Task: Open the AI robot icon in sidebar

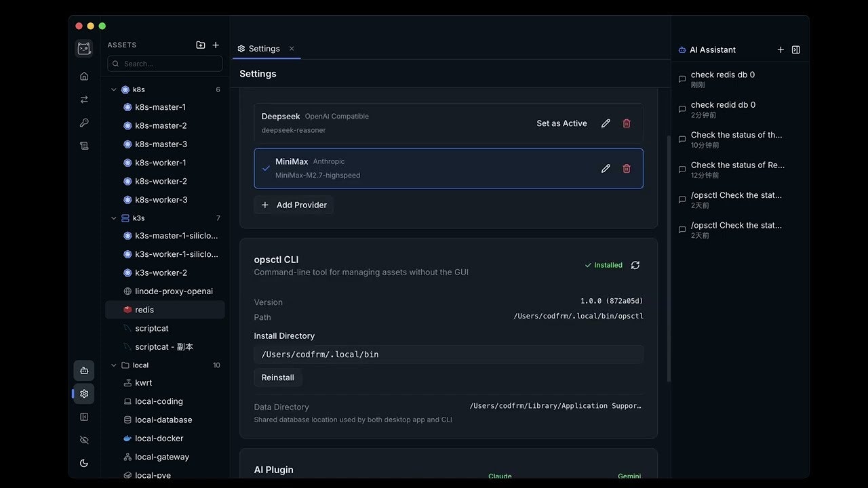Action: 84,371
